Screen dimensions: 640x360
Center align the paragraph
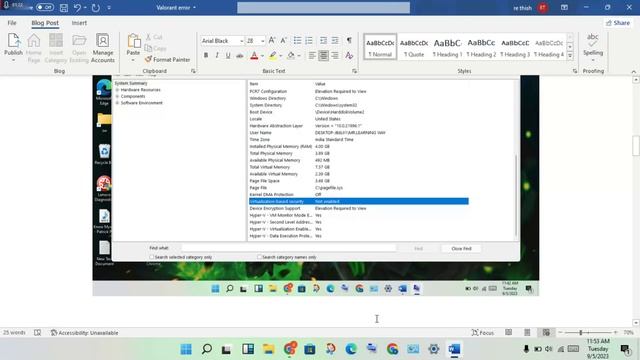tap(323, 55)
